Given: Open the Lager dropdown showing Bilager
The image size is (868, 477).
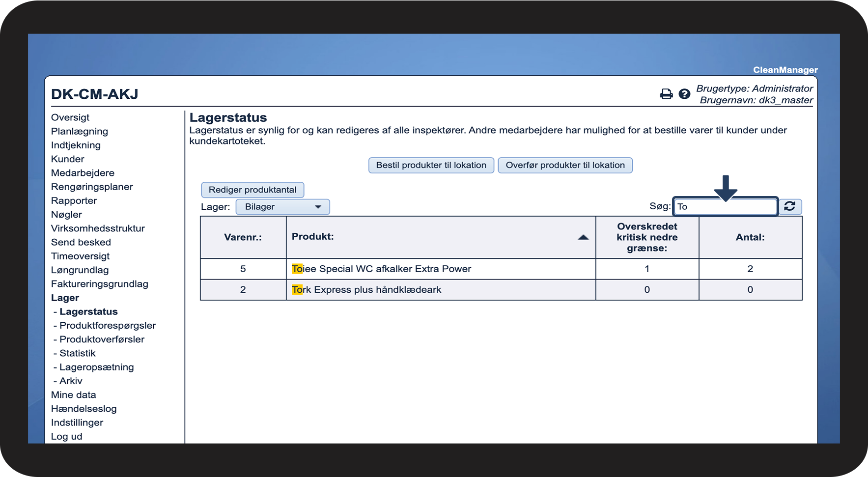Looking at the screenshot, I should click(282, 207).
